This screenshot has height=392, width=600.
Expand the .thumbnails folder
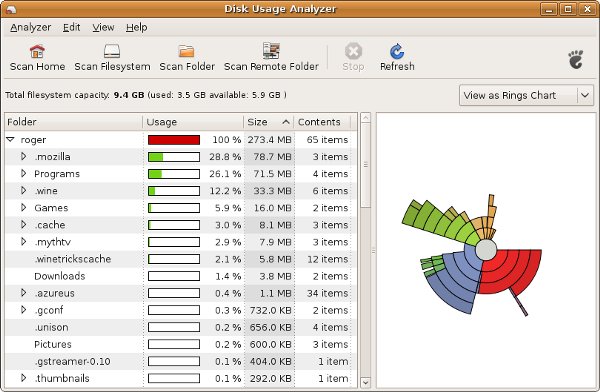click(x=24, y=378)
